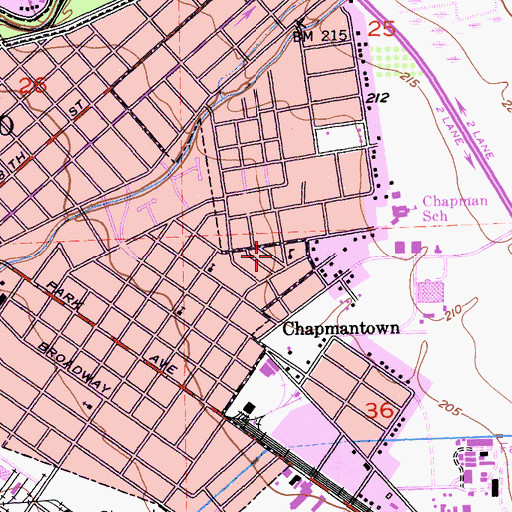
Task: Click the BROADWAY street label
Action: [74, 368]
